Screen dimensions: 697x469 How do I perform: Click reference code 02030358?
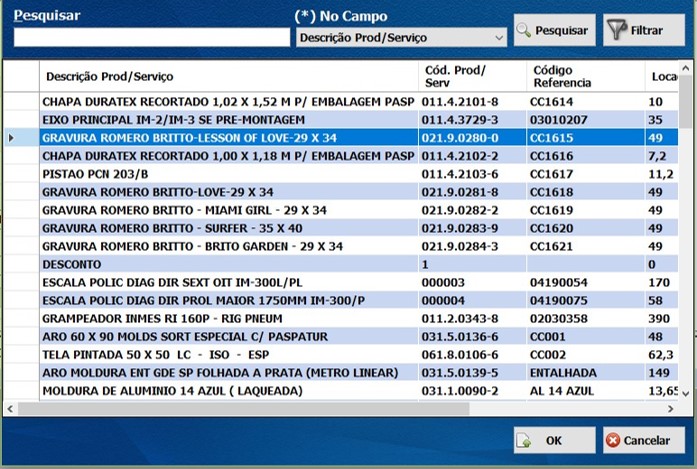[558, 319]
